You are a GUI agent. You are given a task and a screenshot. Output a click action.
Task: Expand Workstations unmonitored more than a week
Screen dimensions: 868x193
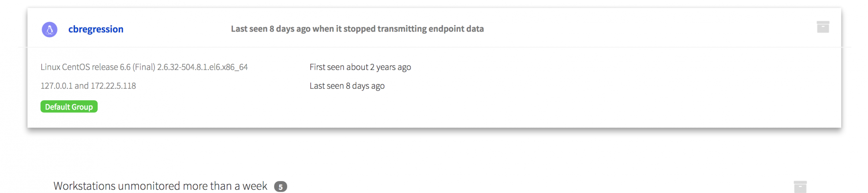(160, 186)
